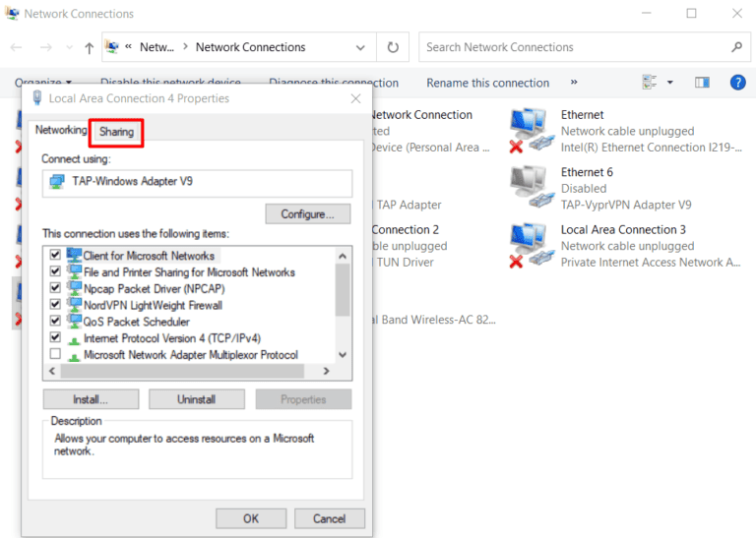Go up one folder level

[89, 47]
